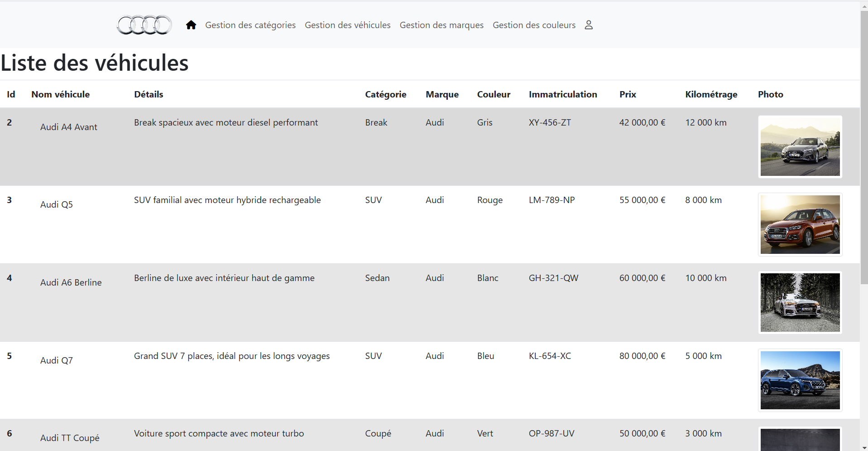This screenshot has width=868, height=451.
Task: Open the user account icon
Action: [588, 25]
